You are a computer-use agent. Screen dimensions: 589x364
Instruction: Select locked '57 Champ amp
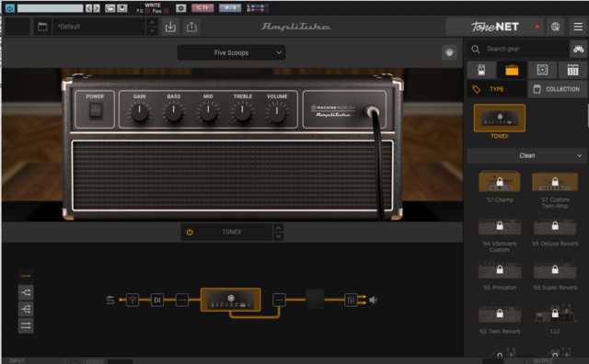500,182
